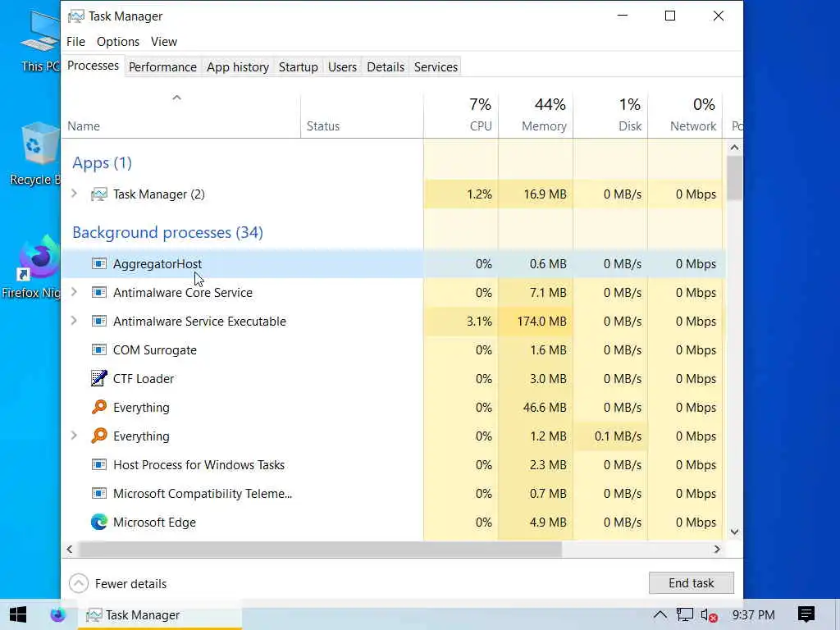Sort by Network usage column

(x=685, y=116)
